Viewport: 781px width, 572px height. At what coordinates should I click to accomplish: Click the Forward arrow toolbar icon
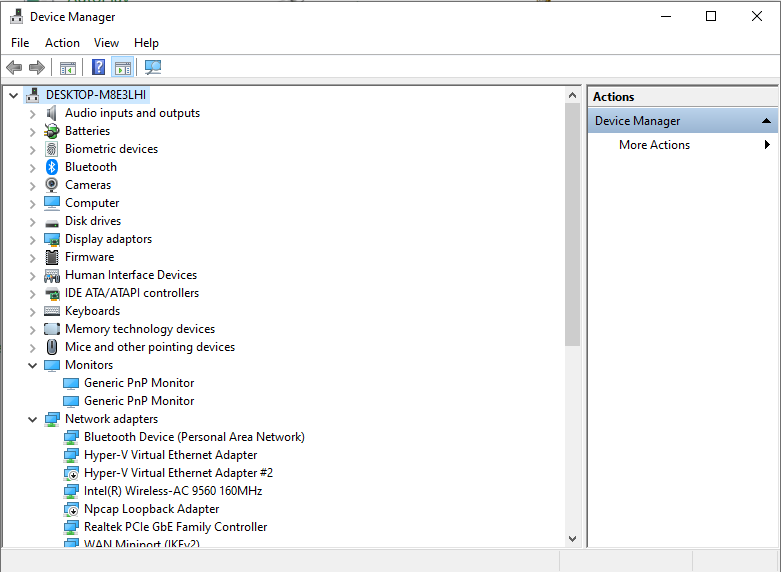pos(37,67)
